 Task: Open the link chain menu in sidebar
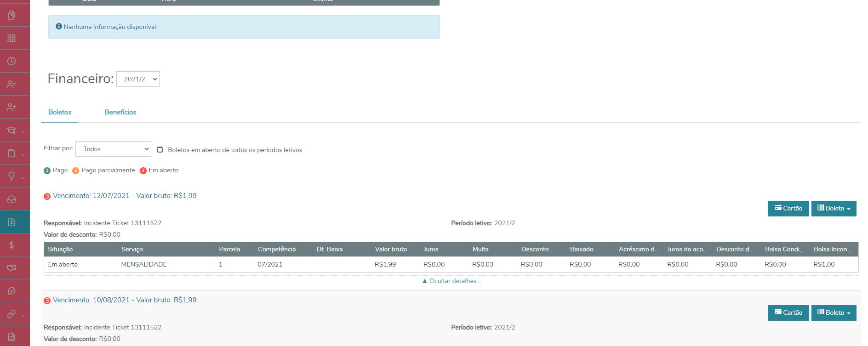point(12,314)
